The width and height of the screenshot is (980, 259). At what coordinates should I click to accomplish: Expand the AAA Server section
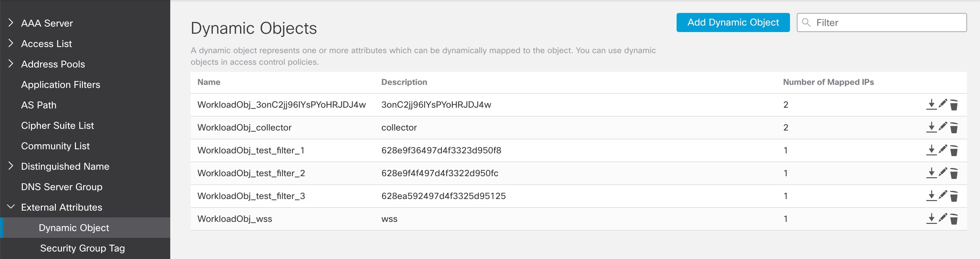tap(11, 23)
